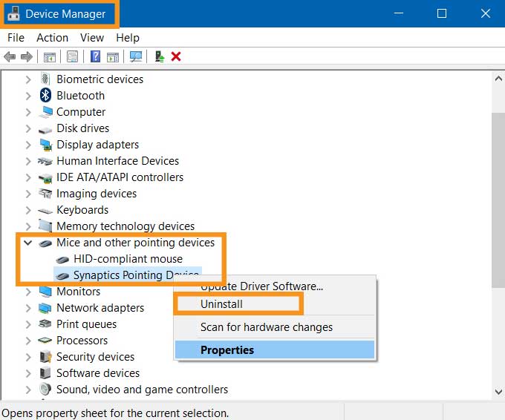
Task: Choose Scan for hardware changes in context menu
Action: (276, 327)
